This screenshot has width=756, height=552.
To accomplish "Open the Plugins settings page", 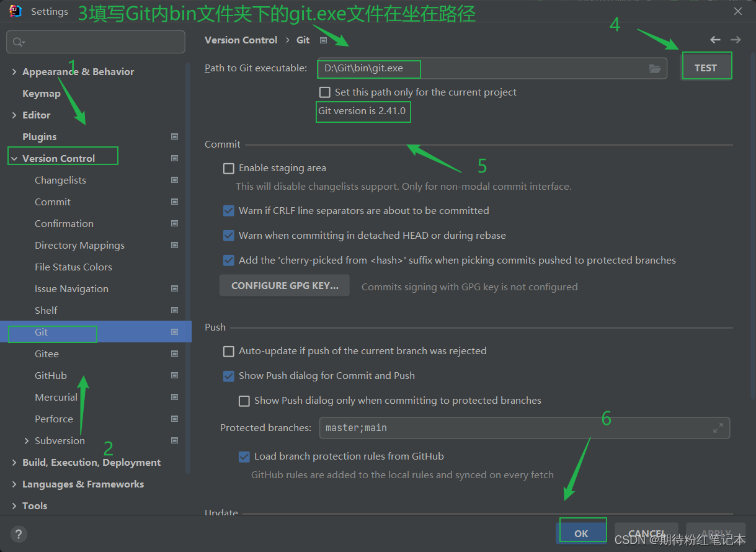I will [x=39, y=137].
